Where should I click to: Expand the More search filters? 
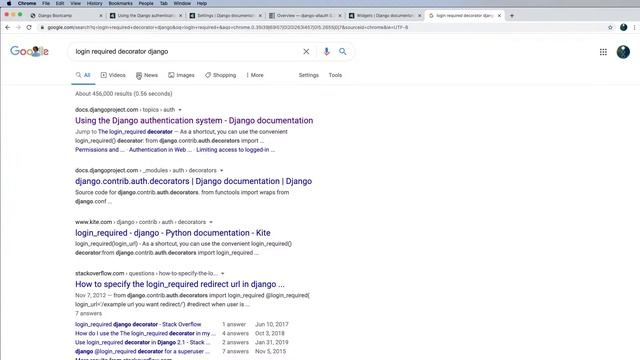coord(255,75)
